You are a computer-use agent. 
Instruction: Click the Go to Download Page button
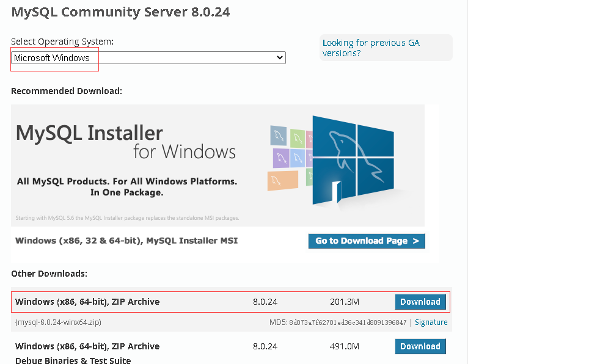point(367,241)
